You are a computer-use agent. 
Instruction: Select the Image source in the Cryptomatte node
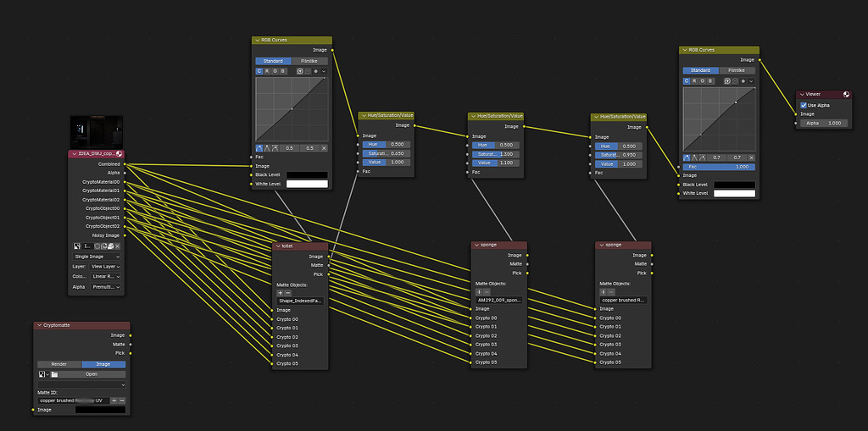coord(103,365)
